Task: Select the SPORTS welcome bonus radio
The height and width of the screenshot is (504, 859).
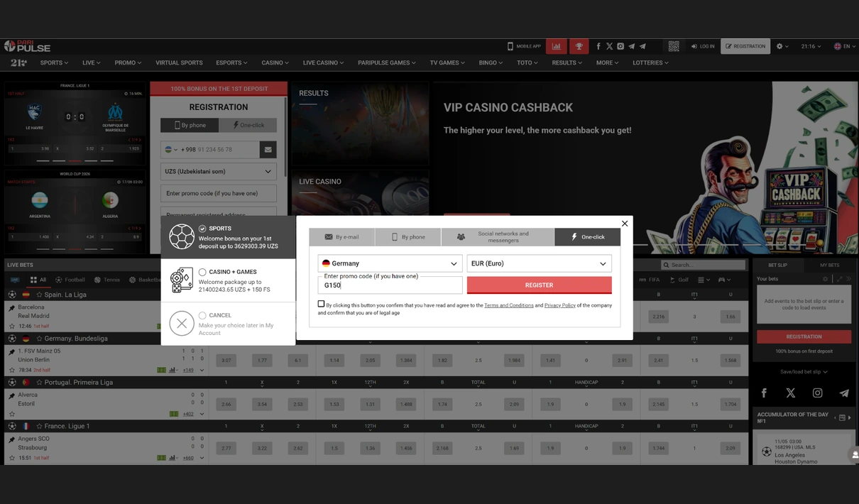Action: tap(202, 229)
